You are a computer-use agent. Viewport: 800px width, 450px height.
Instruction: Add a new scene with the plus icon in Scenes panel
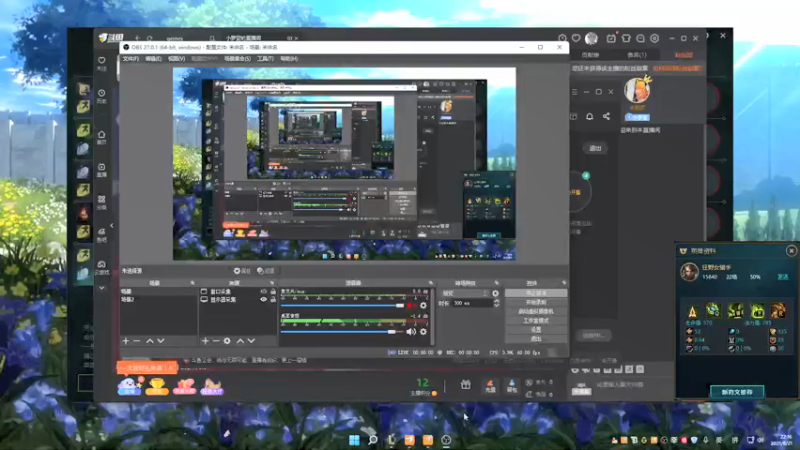pyautogui.click(x=126, y=340)
